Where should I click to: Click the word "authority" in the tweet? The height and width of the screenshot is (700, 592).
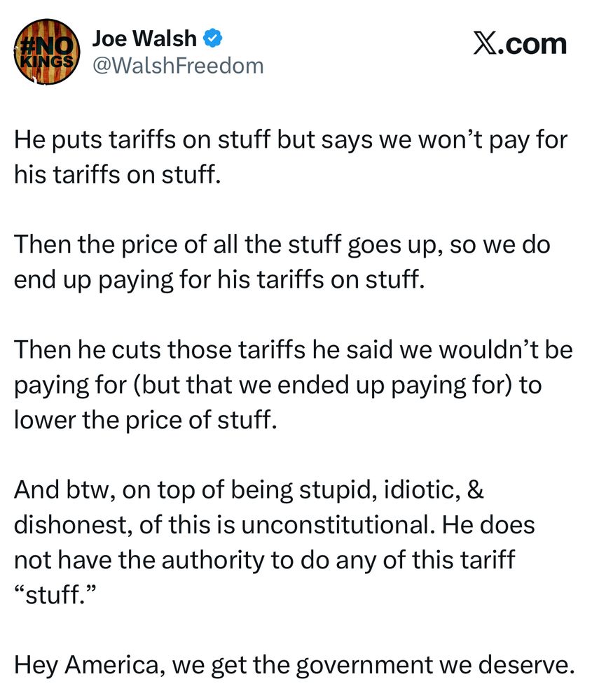[213, 561]
